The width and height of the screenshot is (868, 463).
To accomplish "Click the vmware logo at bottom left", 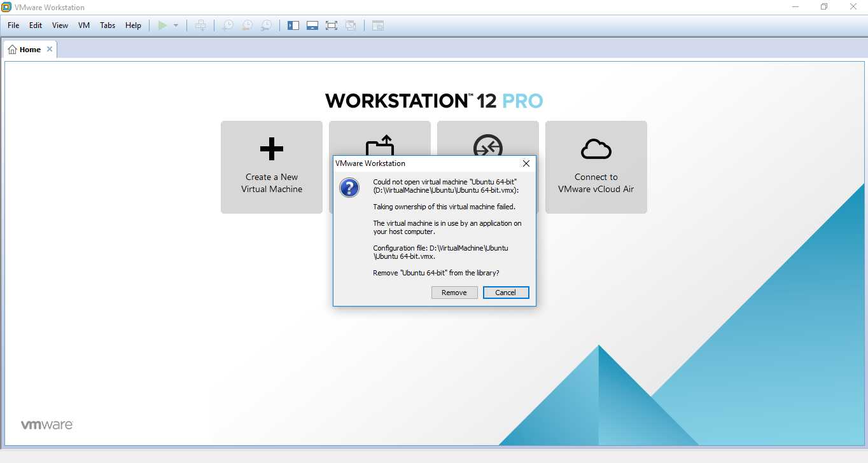I will pyautogui.click(x=47, y=424).
